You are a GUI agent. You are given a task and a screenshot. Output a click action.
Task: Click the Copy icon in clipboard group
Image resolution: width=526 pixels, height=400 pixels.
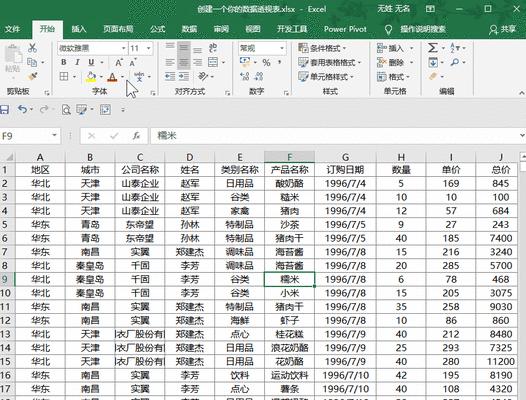pos(32,62)
